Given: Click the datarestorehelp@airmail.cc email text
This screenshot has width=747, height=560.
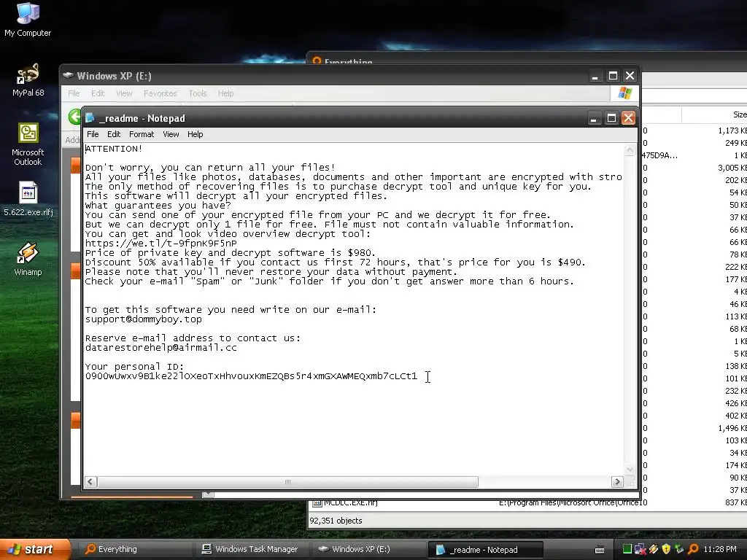Looking at the screenshot, I should click(x=161, y=348).
